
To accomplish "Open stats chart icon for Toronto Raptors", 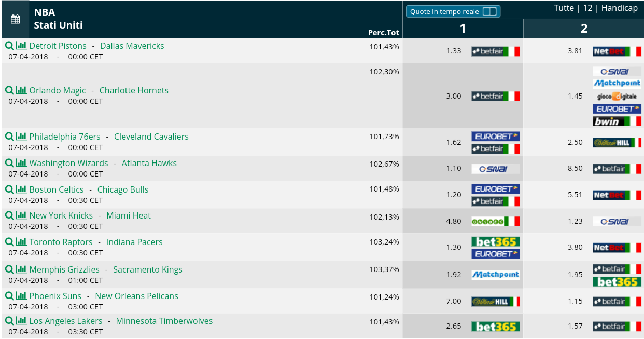I will (21, 242).
